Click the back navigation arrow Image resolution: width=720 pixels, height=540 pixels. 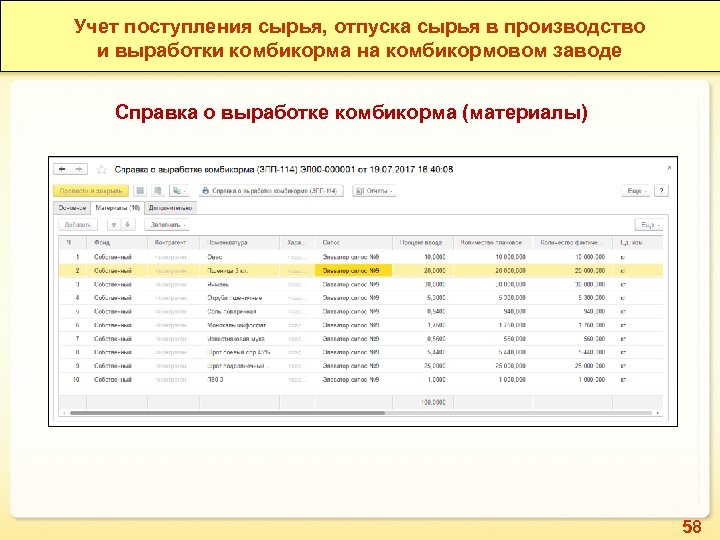tap(62, 169)
